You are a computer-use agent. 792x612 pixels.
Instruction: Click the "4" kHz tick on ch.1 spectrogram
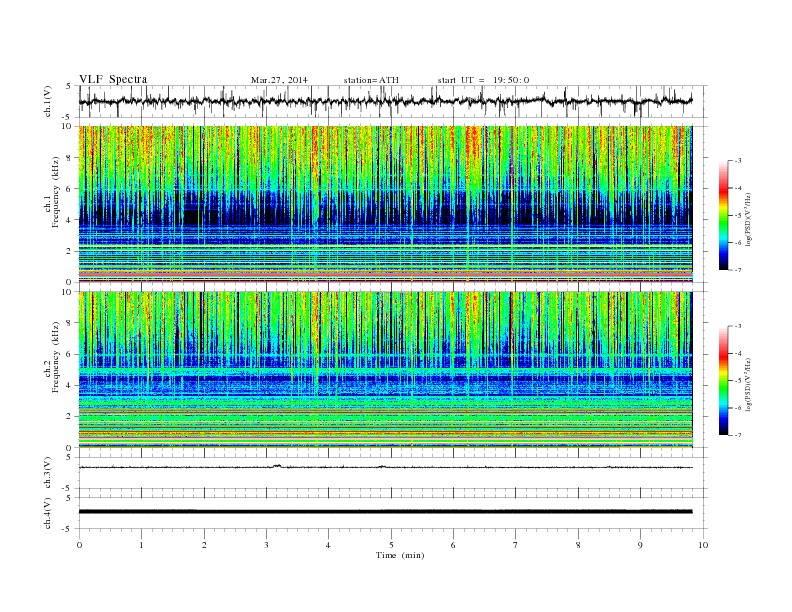click(69, 220)
